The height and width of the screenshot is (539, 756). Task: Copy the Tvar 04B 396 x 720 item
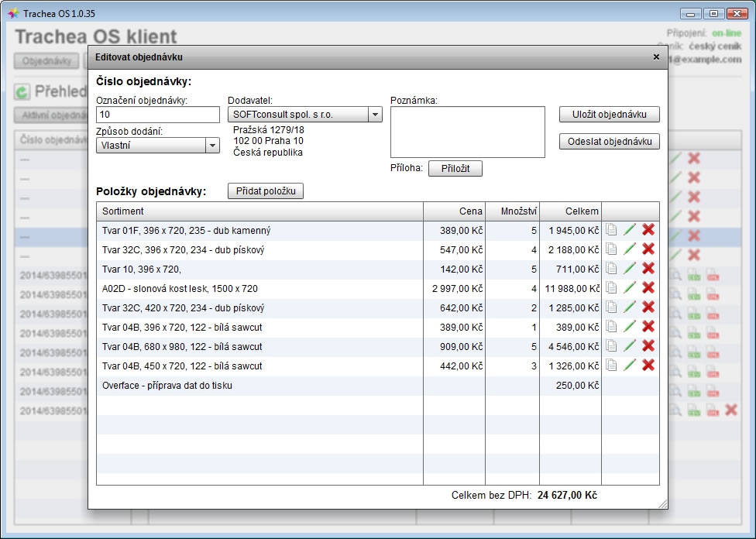point(611,327)
